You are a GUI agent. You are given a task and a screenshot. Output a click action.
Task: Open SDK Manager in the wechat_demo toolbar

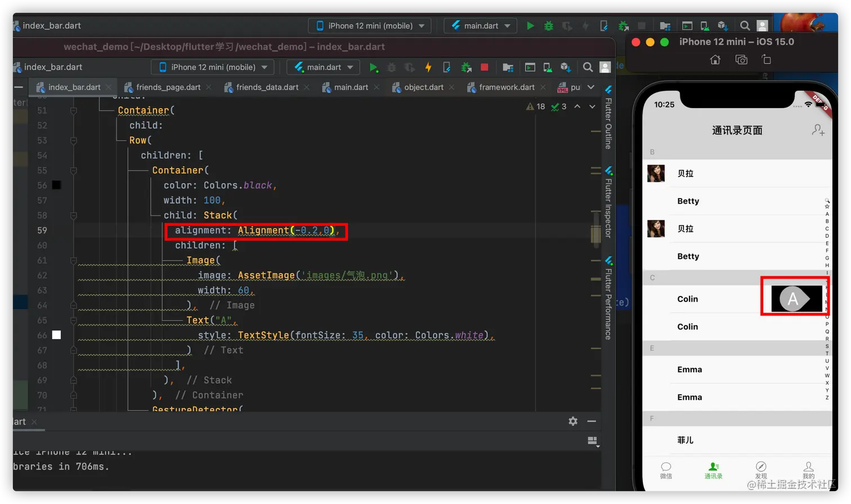pyautogui.click(x=566, y=67)
